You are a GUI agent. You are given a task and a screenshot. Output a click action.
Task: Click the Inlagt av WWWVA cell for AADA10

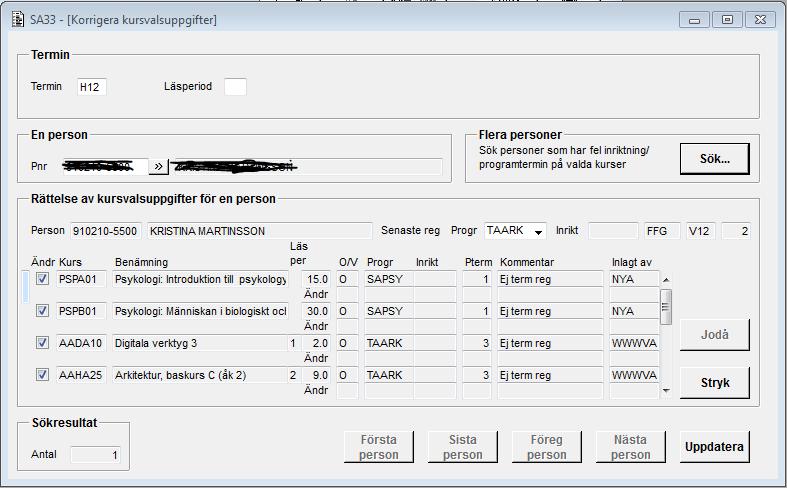click(x=634, y=343)
